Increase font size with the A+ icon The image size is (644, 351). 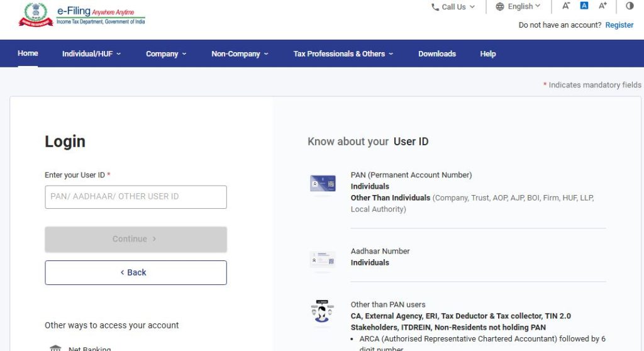602,6
